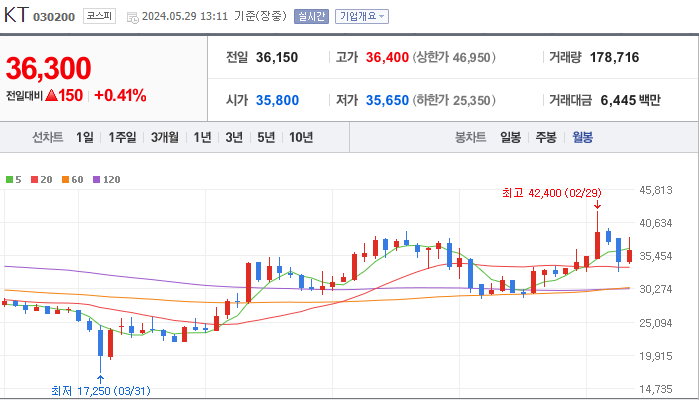
Task: Click the 2024.05.29 13:11 timestamp
Action: (185, 16)
